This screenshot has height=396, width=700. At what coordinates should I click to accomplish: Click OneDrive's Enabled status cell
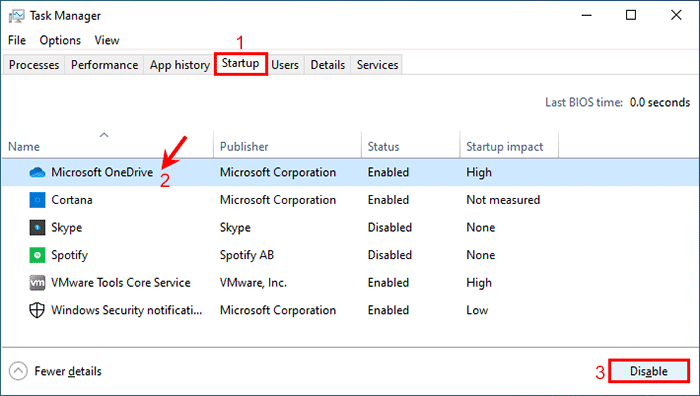388,172
